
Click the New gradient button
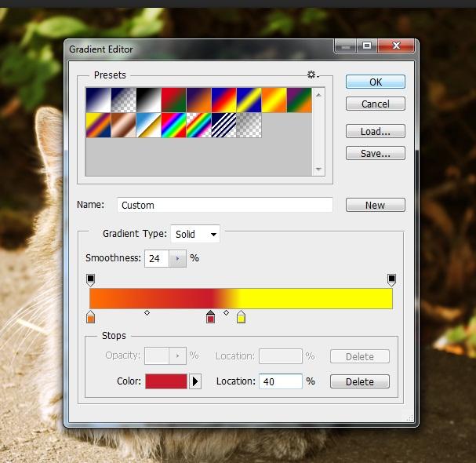(375, 205)
